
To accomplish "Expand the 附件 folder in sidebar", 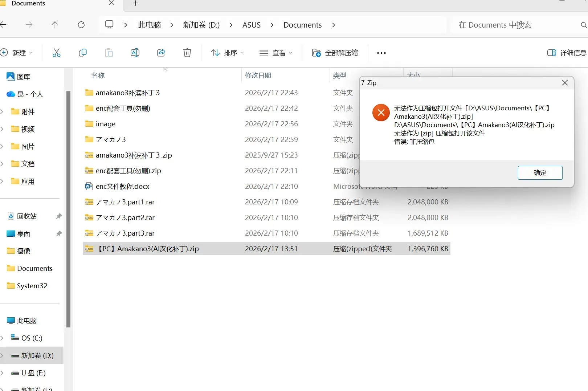I will [2, 111].
